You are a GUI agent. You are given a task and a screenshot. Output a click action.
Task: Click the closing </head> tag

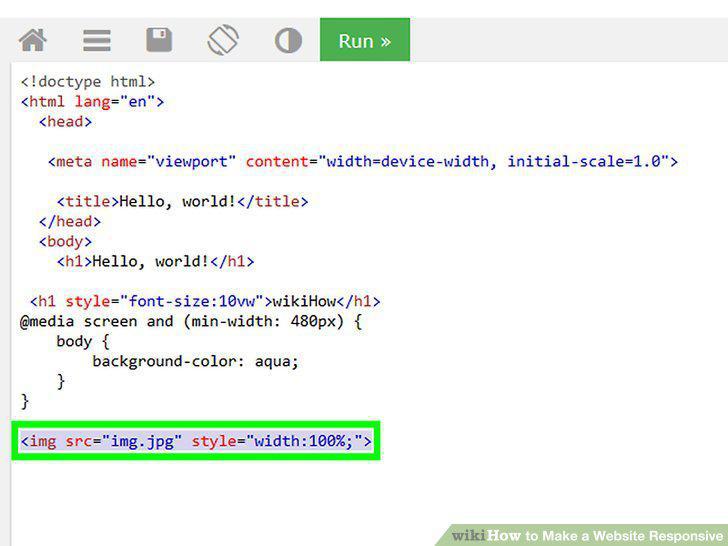tap(70, 221)
